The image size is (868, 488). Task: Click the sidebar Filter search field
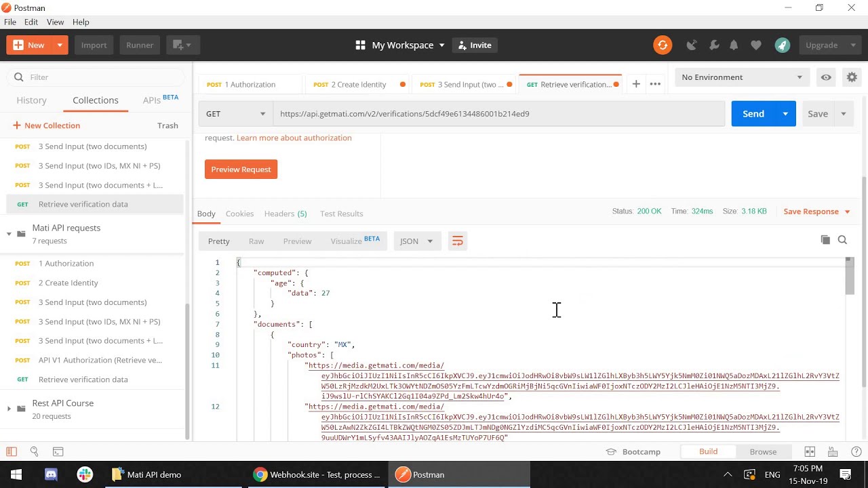(x=95, y=77)
